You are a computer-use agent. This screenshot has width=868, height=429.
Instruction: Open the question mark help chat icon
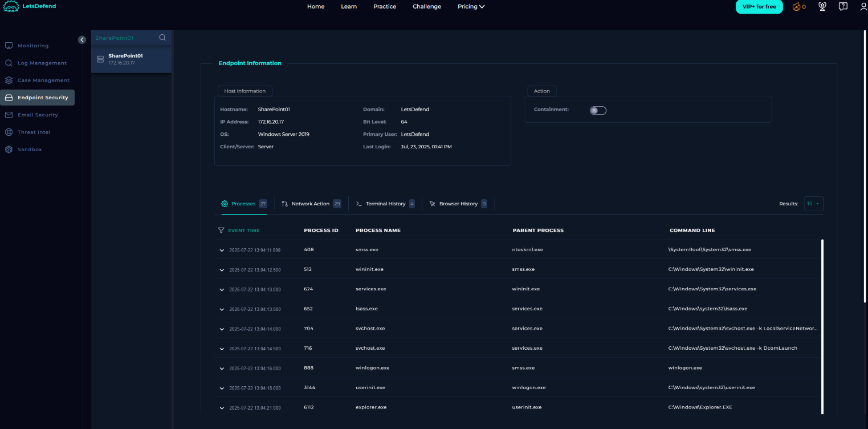pyautogui.click(x=843, y=7)
